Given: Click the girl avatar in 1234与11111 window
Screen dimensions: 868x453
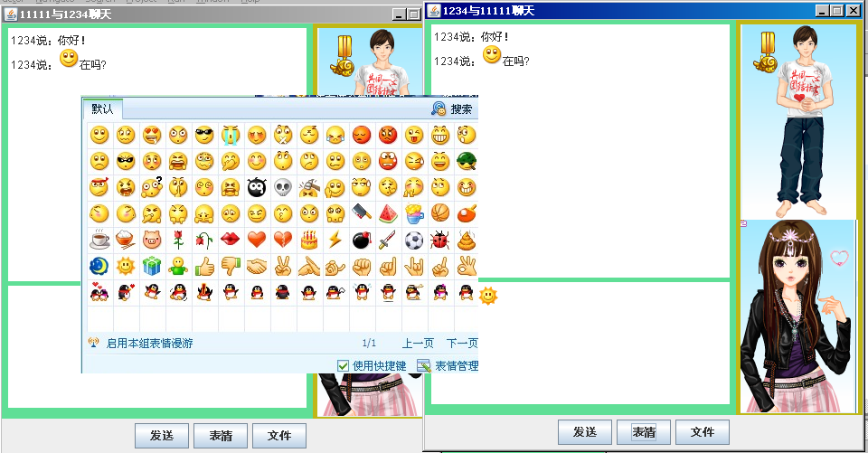Looking at the screenshot, I should [x=797, y=316].
